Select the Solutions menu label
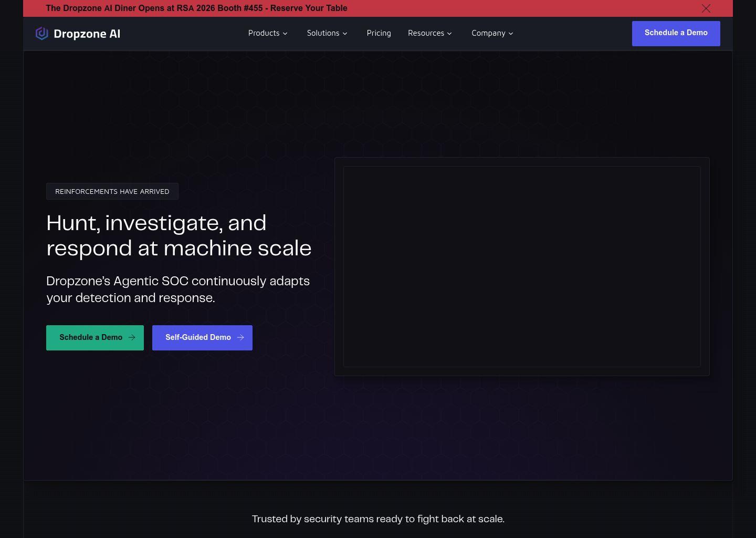The width and height of the screenshot is (756, 538). click(x=323, y=33)
